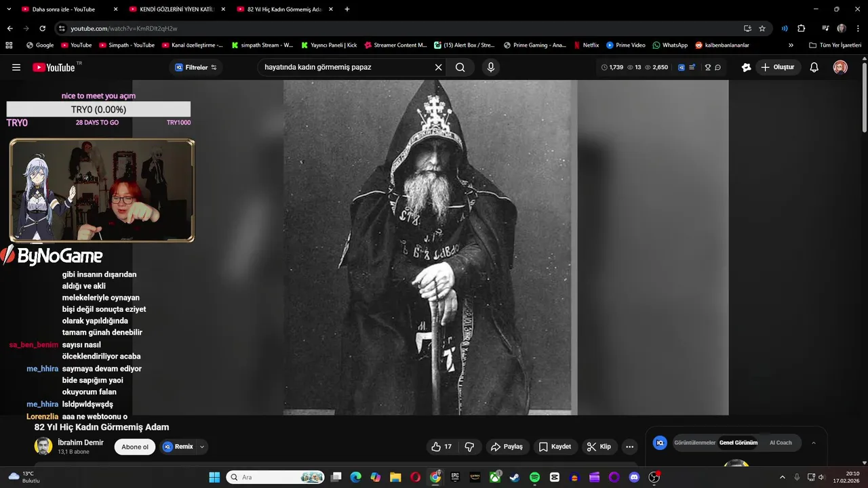868x488 pixels.
Task: Open İbrahim Demir channel avatar
Action: tap(43, 446)
